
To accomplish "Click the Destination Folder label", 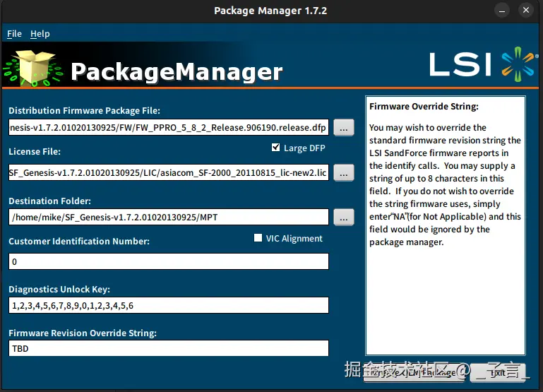I will (x=50, y=201).
